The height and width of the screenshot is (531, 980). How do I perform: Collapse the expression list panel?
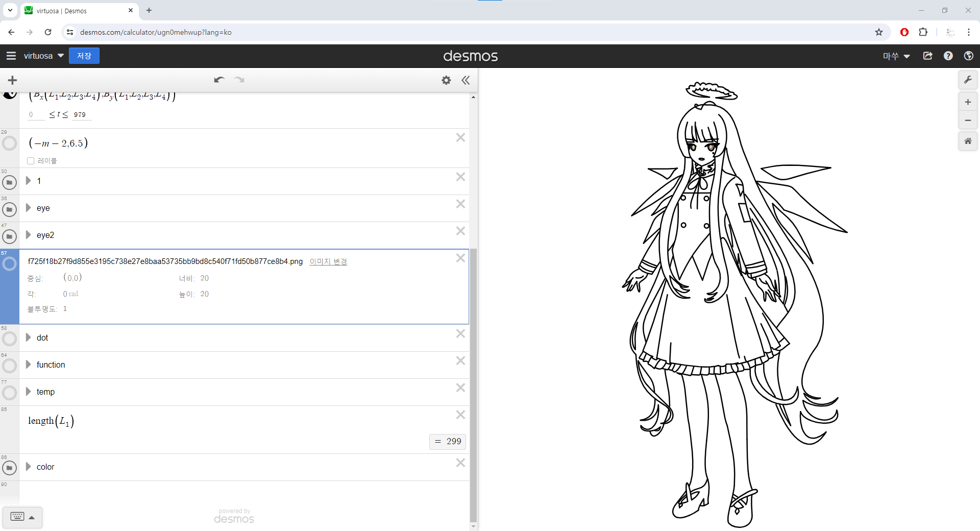pyautogui.click(x=465, y=80)
